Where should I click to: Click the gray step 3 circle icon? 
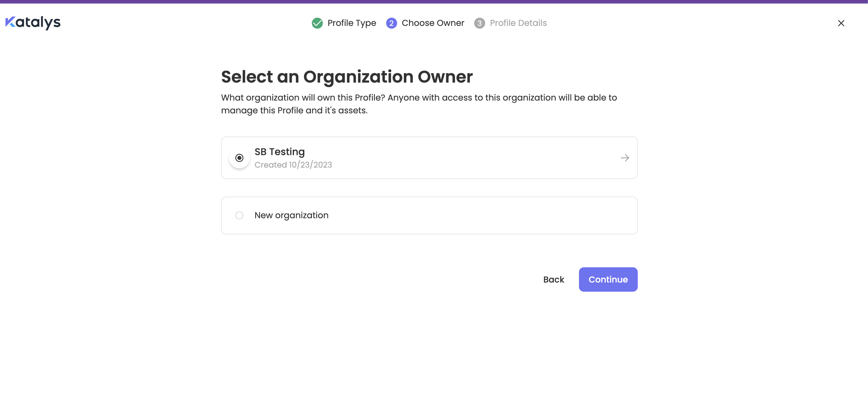479,23
